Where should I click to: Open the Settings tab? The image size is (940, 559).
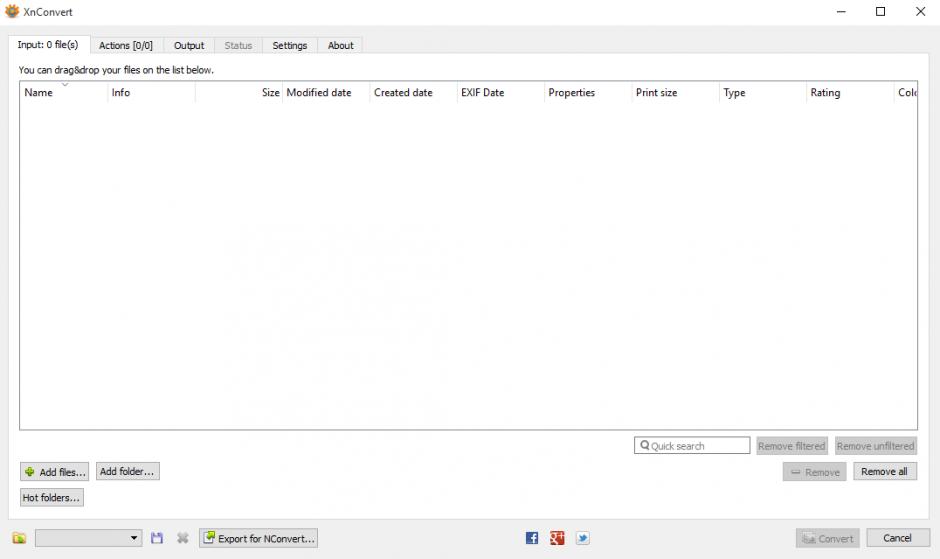coord(290,46)
